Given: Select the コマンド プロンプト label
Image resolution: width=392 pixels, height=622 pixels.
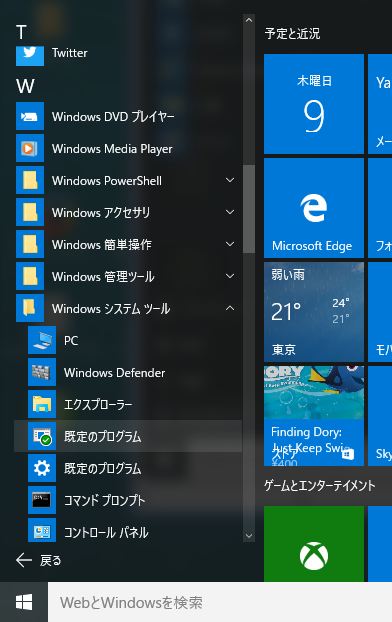Looking at the screenshot, I should coord(104,500).
